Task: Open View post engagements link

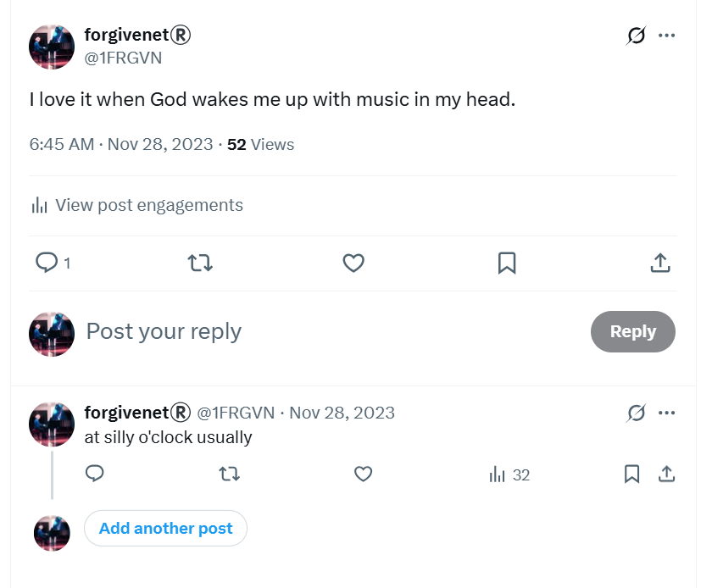Action: 137,205
